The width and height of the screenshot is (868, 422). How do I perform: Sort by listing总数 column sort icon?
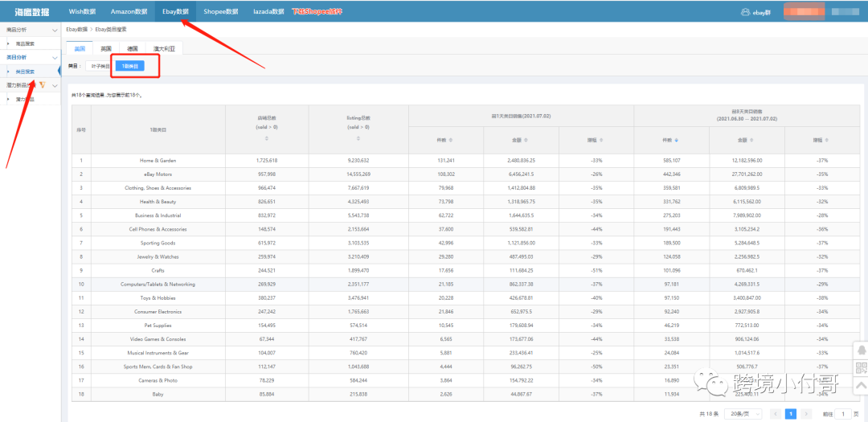pyautogui.click(x=358, y=138)
